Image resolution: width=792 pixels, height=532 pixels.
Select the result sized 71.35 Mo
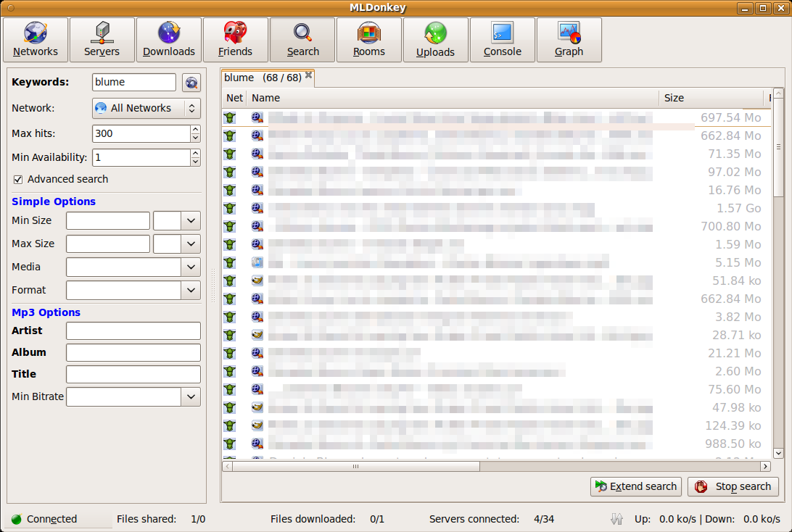(497, 154)
